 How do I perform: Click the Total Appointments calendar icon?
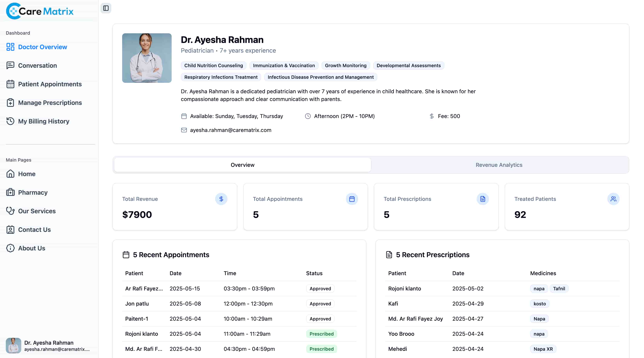point(352,199)
